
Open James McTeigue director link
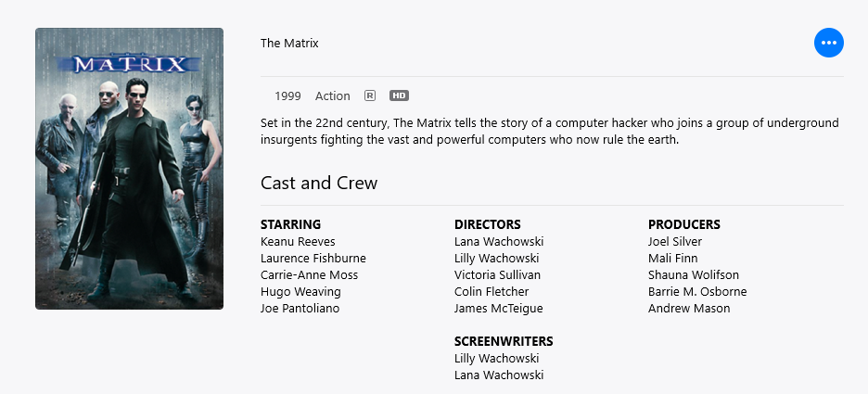[x=499, y=308]
